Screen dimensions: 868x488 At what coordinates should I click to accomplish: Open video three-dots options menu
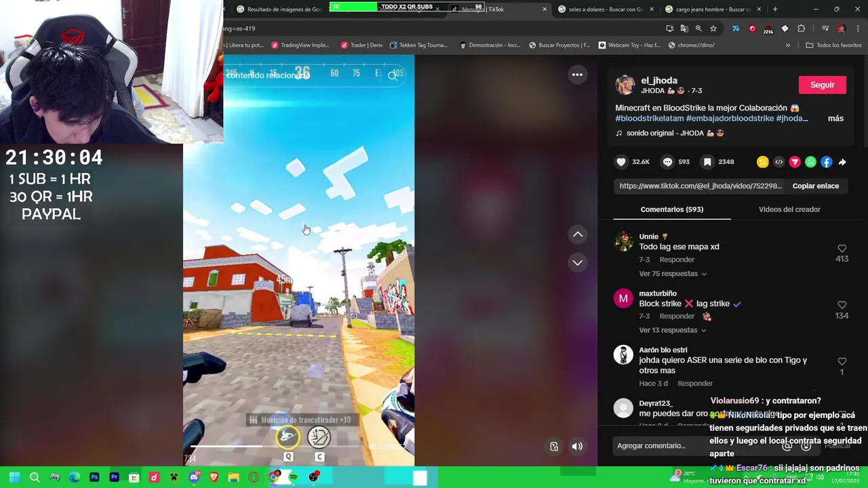(577, 75)
